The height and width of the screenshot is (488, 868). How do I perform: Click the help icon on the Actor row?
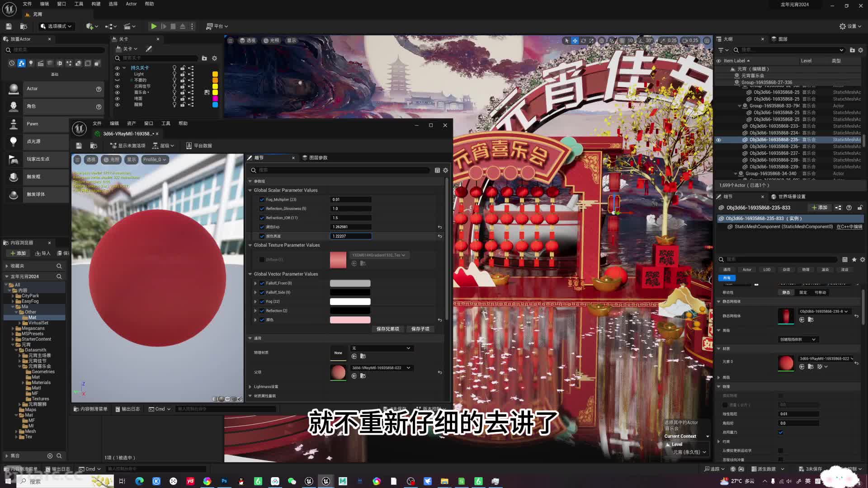point(99,89)
